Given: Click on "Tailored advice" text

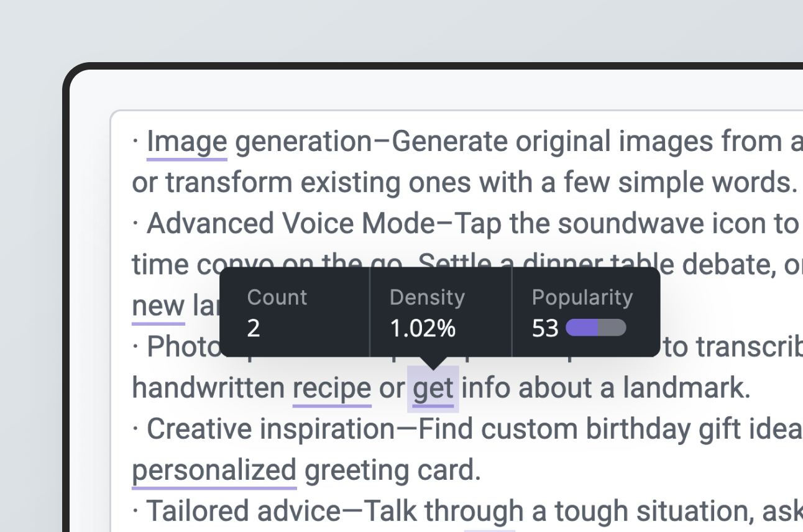Looking at the screenshot, I should pyautogui.click(x=243, y=511).
